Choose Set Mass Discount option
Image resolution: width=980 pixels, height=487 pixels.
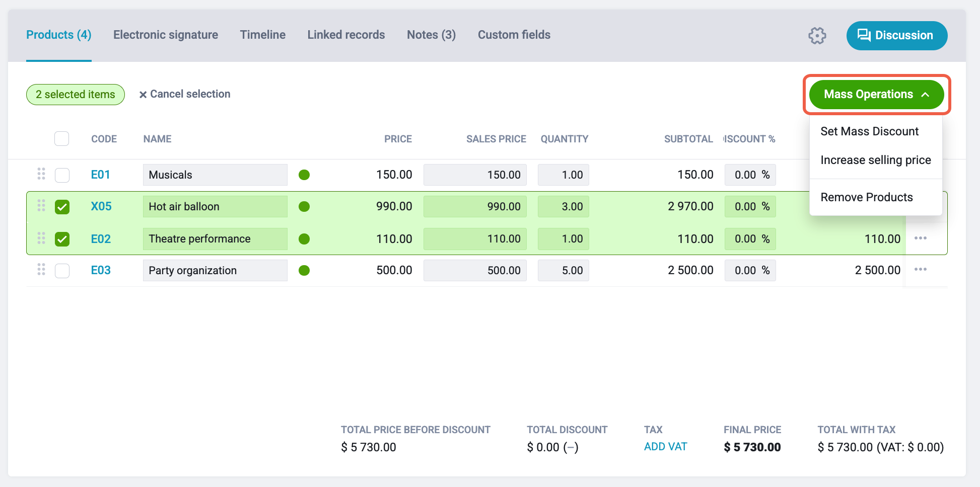click(x=869, y=131)
